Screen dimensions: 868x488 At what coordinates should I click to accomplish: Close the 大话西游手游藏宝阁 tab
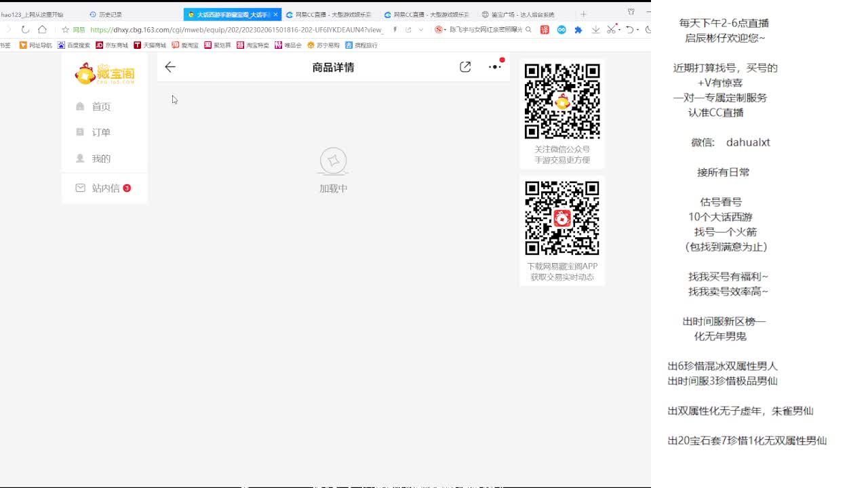[x=276, y=14]
